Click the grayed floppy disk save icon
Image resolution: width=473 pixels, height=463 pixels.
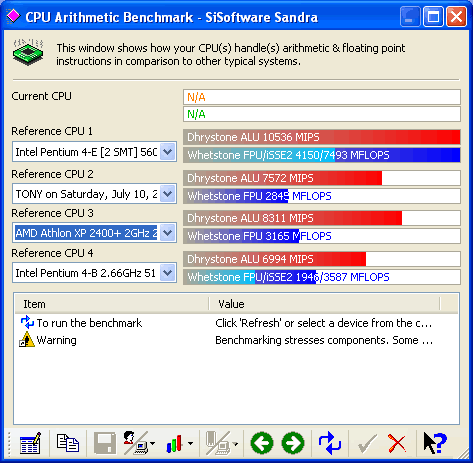(105, 443)
